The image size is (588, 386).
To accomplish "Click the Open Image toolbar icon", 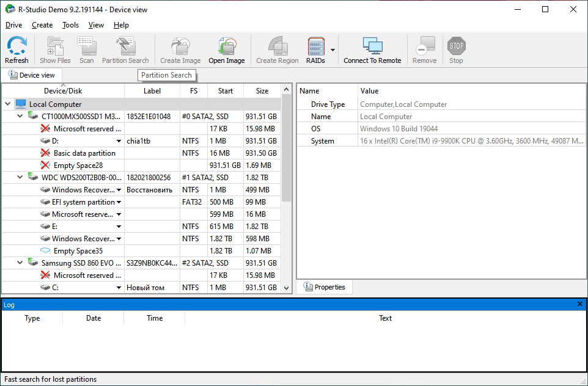I will [x=227, y=46].
